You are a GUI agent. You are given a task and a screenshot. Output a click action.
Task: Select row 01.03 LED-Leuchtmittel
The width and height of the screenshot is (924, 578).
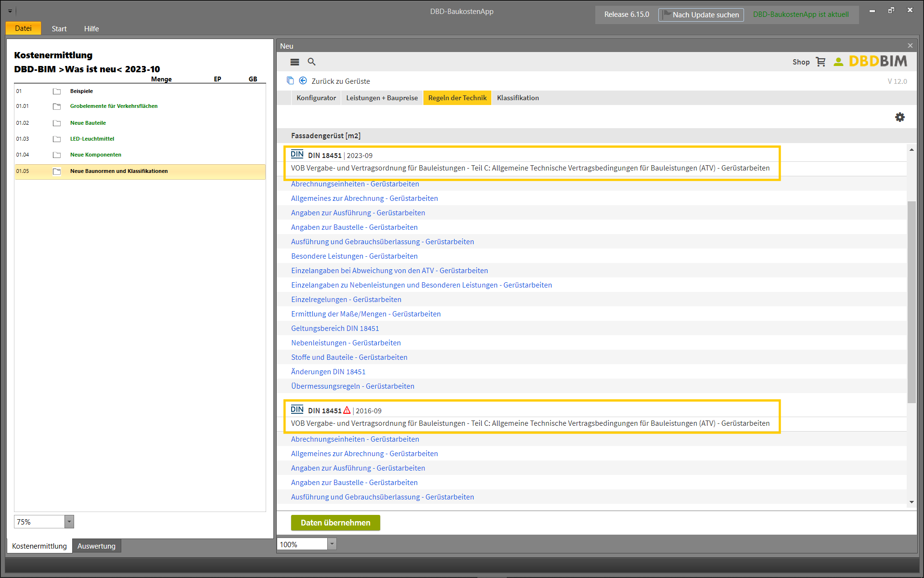(140, 139)
